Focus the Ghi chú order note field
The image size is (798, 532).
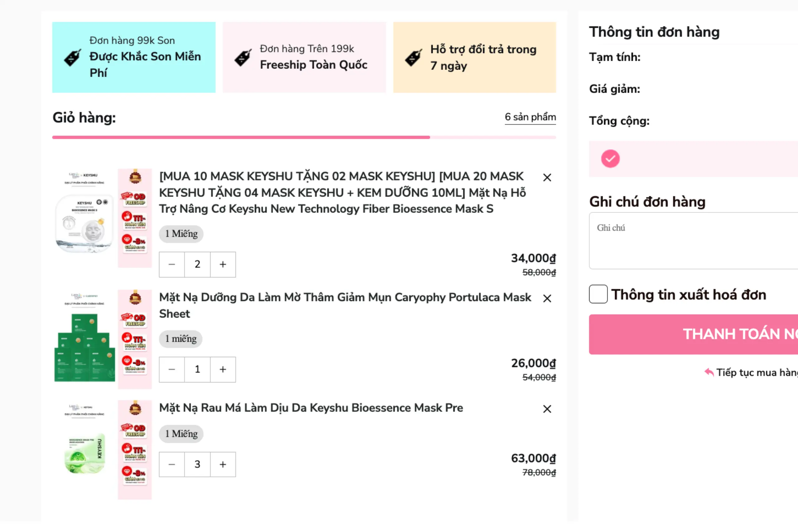(x=692, y=241)
